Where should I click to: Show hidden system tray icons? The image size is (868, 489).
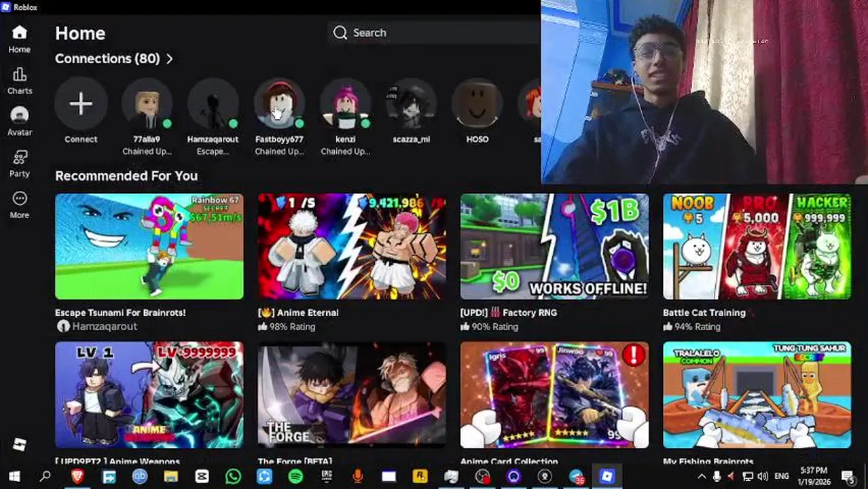coord(702,477)
